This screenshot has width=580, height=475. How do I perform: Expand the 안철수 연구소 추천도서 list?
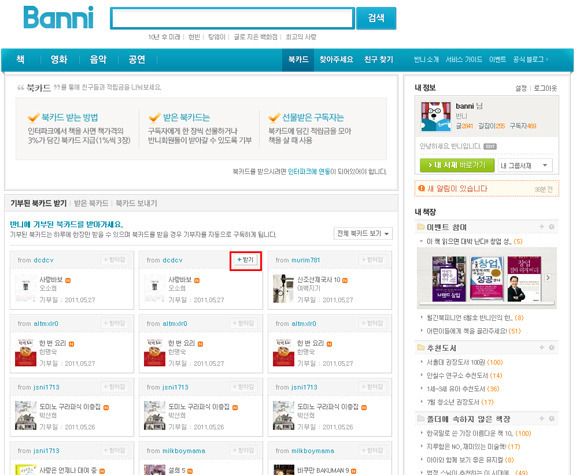(x=421, y=375)
